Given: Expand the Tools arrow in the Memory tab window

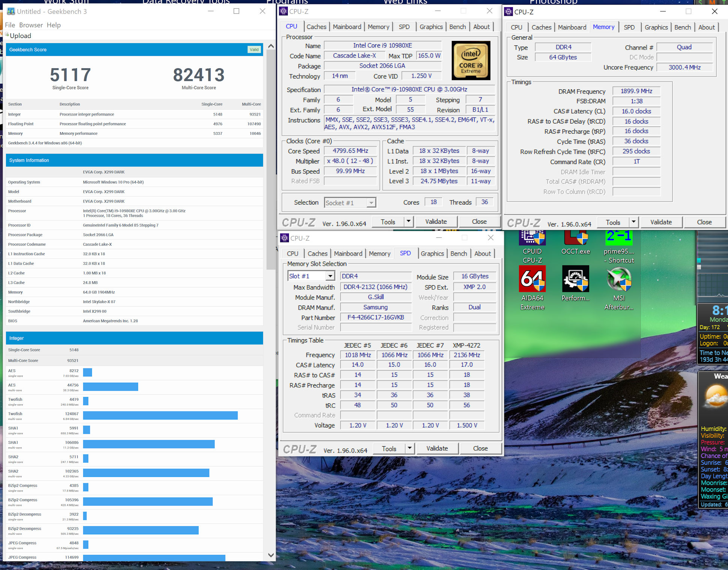Looking at the screenshot, I should click(634, 222).
